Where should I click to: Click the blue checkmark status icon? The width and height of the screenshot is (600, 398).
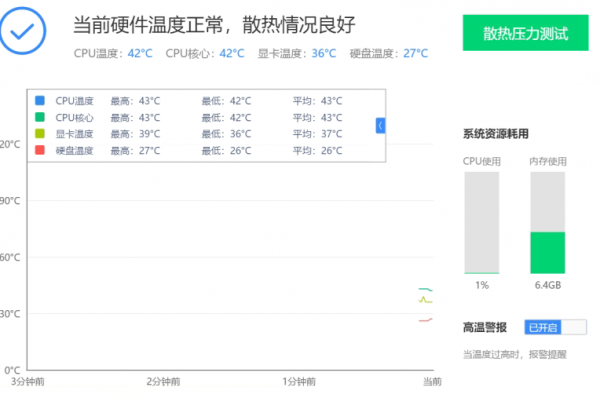point(23,31)
